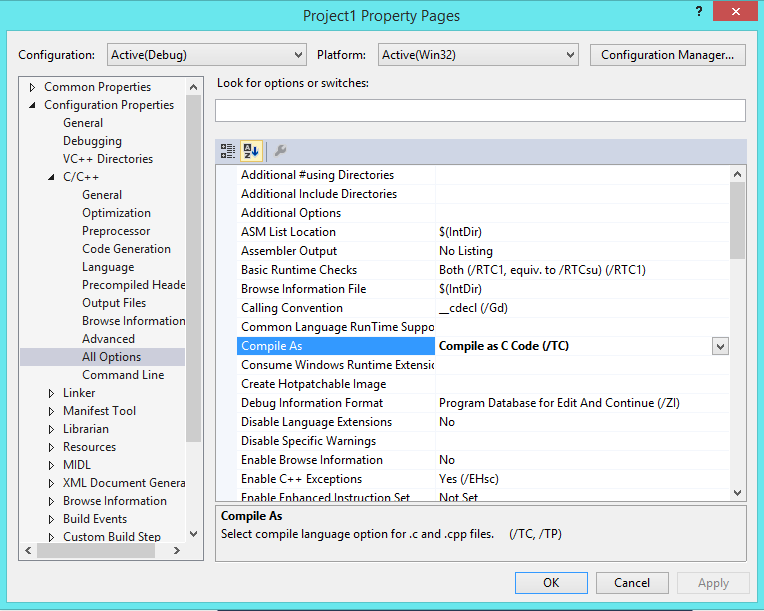Viewport: 764px width, 611px height.
Task: Select the Debugging properties page
Action: pos(92,141)
